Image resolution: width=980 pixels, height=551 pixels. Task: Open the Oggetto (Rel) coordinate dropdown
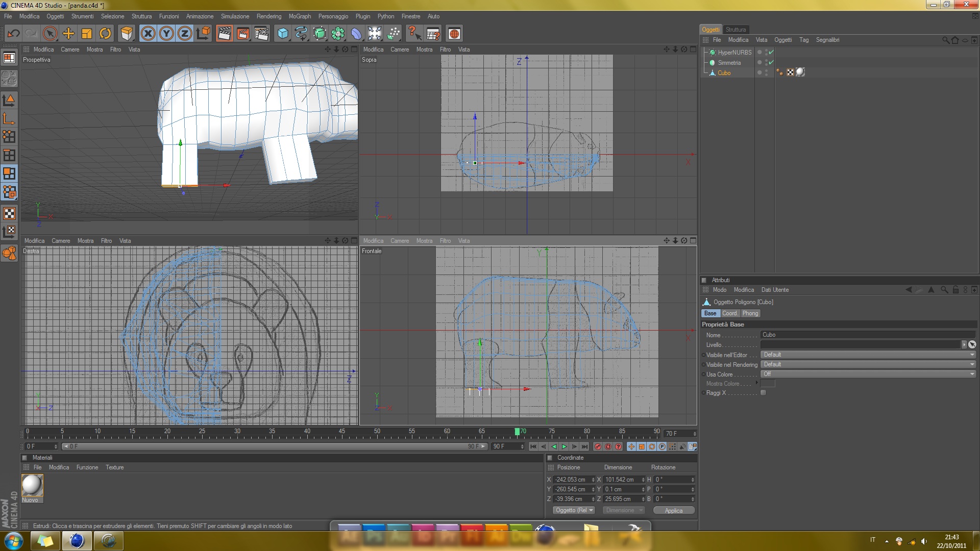click(x=574, y=510)
